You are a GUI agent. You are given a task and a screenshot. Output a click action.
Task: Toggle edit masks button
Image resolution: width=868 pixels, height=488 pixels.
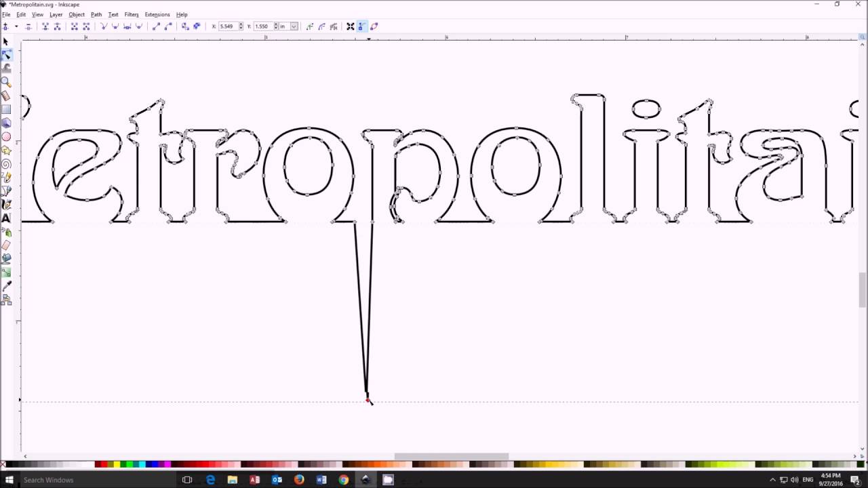pos(321,26)
